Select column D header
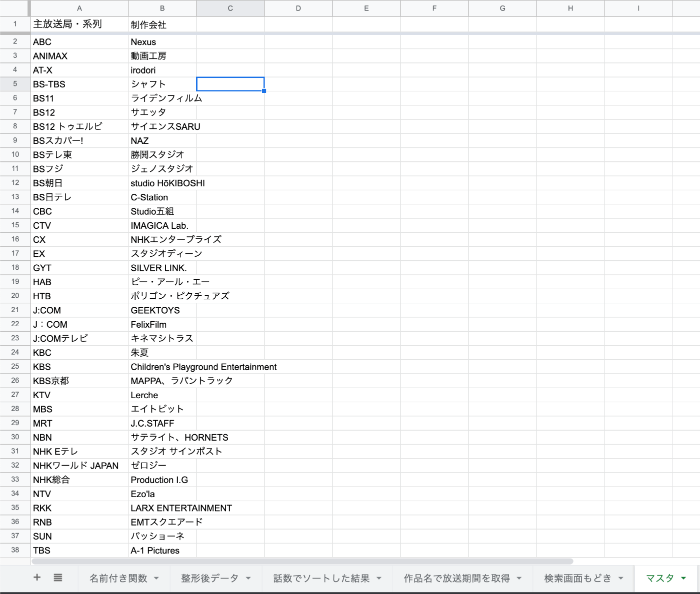 pos(298,8)
